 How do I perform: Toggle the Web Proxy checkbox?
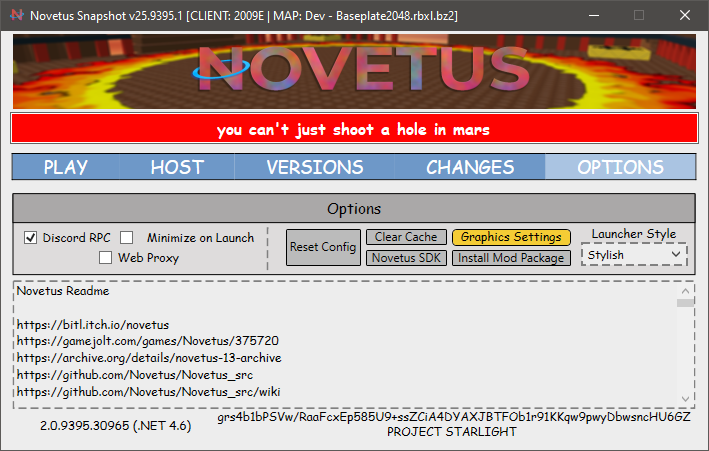point(105,257)
